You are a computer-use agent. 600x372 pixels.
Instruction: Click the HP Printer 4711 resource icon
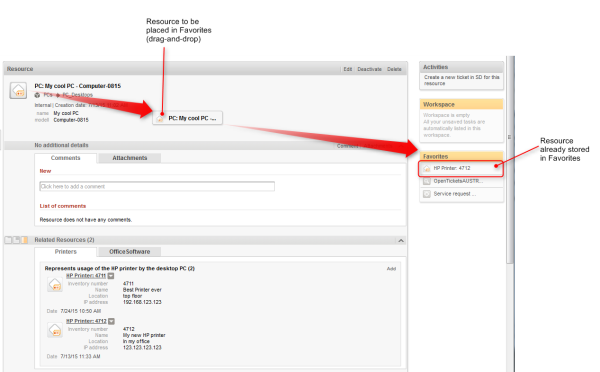point(55,285)
